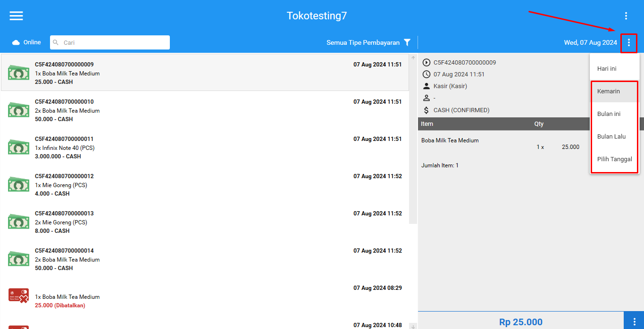644x329 pixels.
Task: Choose Bulan ini date range
Action: [x=615, y=114]
